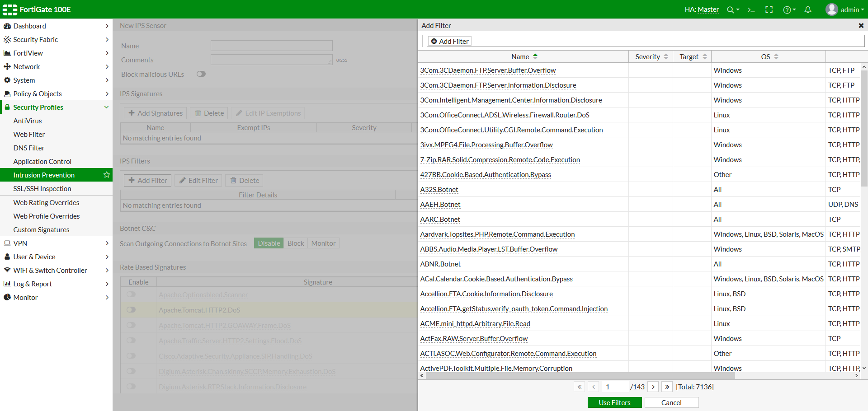Favorite Intrusion Prevention with star icon
Viewport: 868px width, 411px height.
pyautogui.click(x=107, y=175)
